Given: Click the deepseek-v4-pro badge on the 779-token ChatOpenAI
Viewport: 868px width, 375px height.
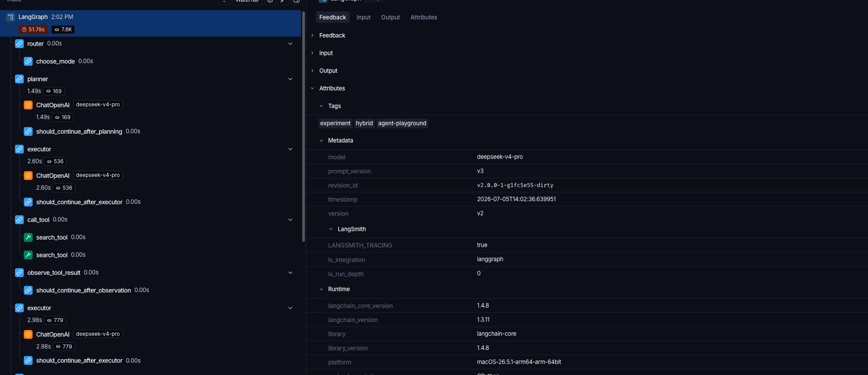Looking at the screenshot, I should (98, 334).
